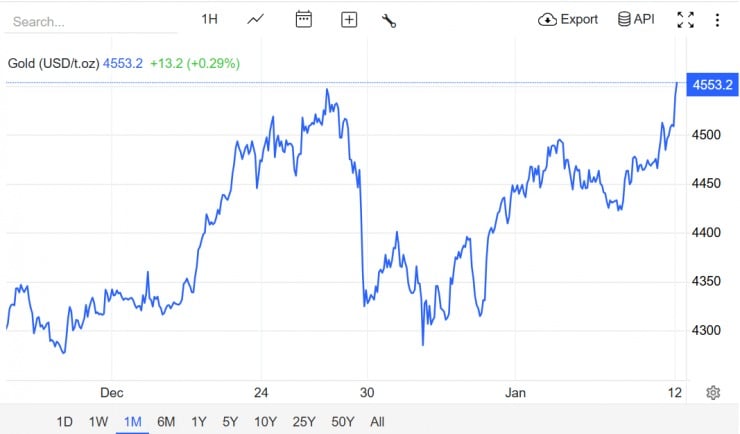Open the 1H interval dropdown
740x434 pixels.
click(x=209, y=19)
